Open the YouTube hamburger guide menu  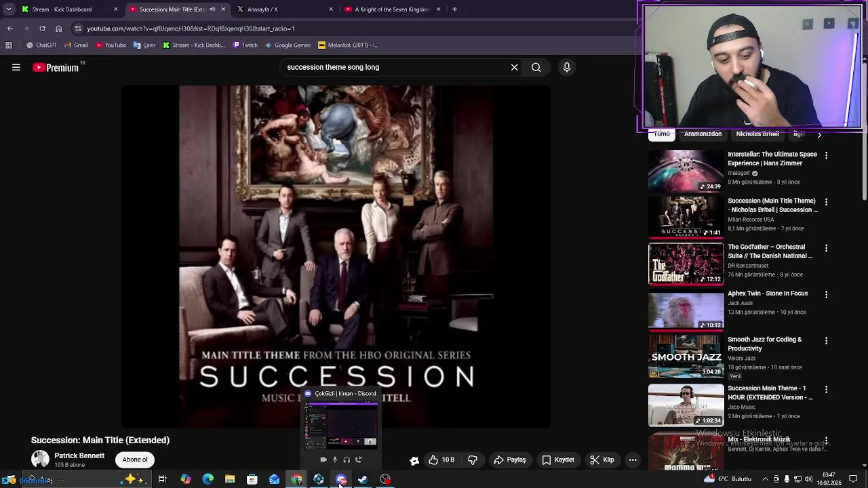point(16,67)
